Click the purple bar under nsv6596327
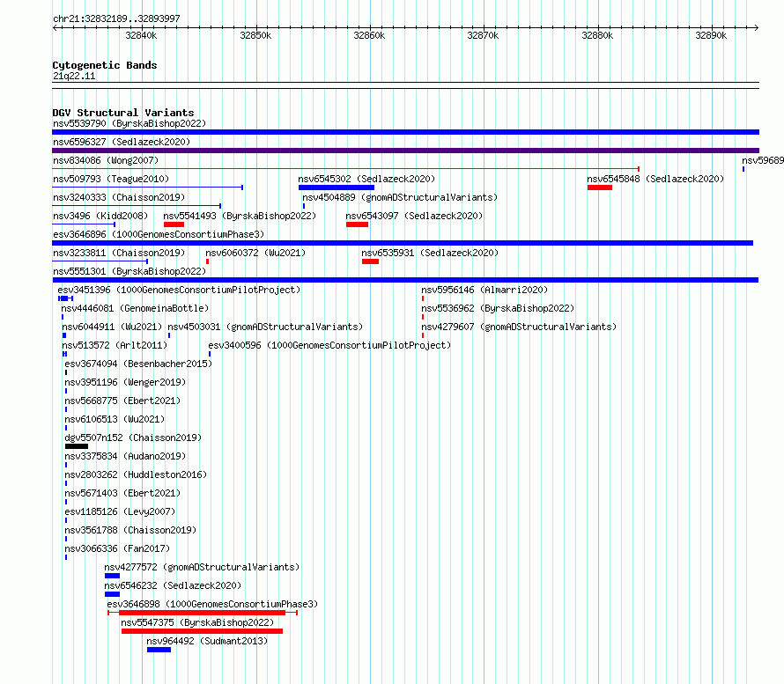 tap(405, 151)
